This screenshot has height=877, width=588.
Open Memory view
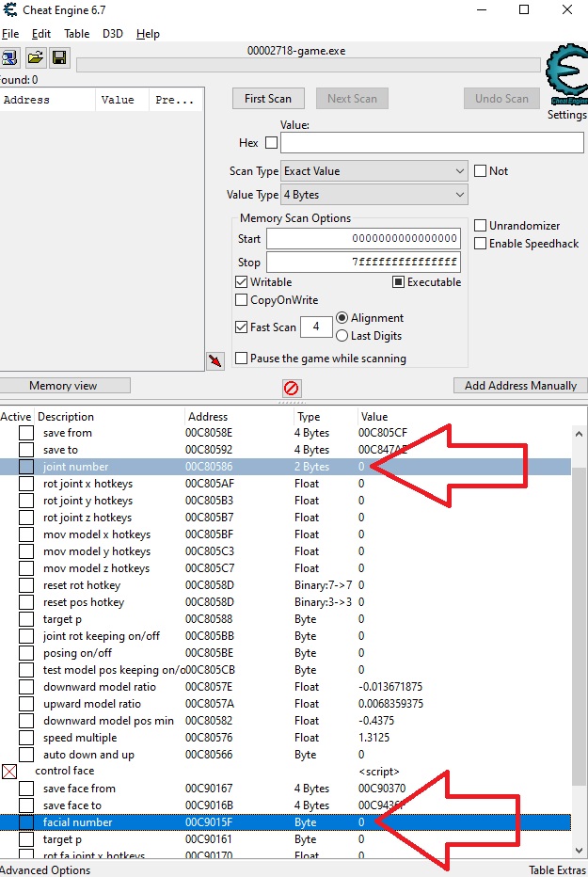[x=63, y=386]
